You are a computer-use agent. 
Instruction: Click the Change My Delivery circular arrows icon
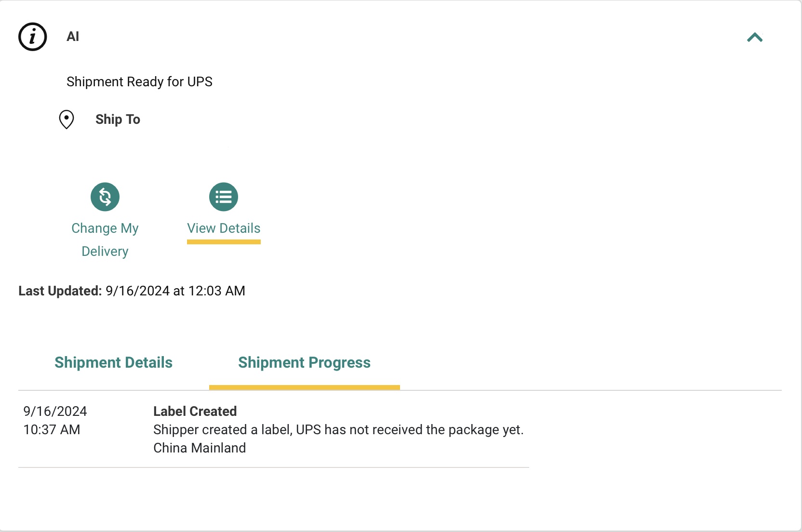(x=105, y=197)
